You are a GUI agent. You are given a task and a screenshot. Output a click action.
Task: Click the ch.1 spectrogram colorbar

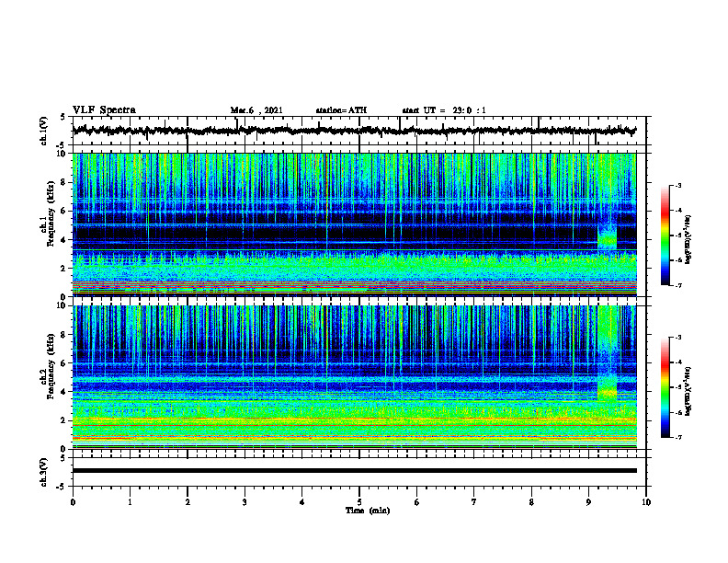665,236
